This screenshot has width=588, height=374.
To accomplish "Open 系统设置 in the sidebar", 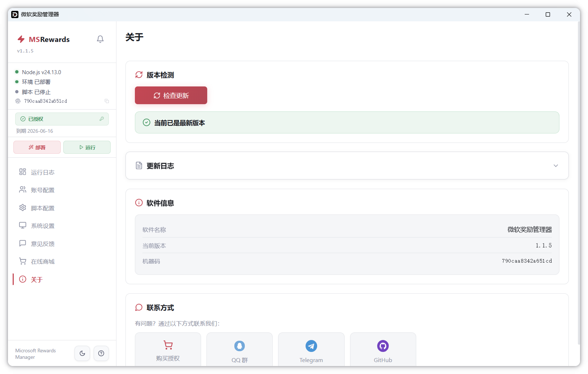I will [x=62, y=226].
